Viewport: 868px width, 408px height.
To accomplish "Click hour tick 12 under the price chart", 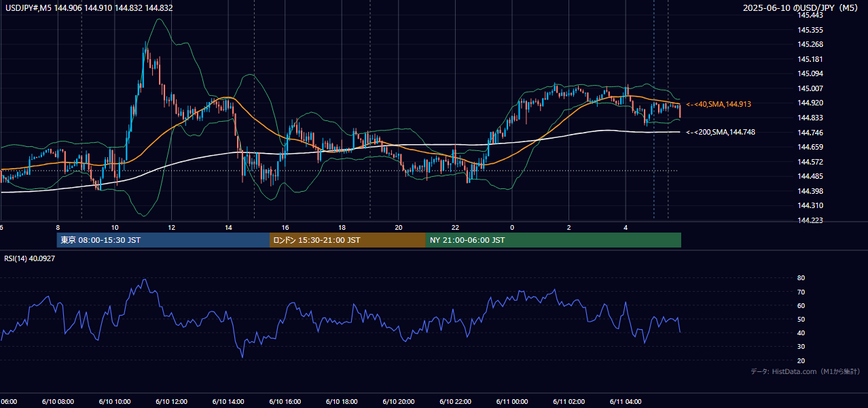I will tap(172, 227).
